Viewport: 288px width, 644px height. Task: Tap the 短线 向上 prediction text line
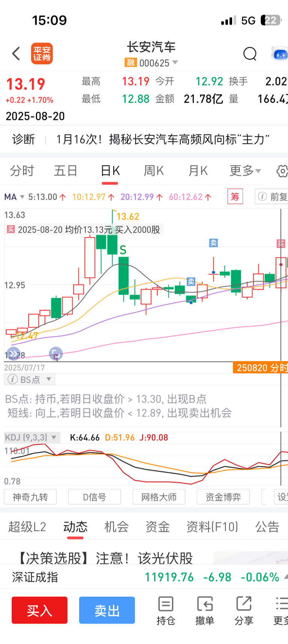tap(119, 413)
